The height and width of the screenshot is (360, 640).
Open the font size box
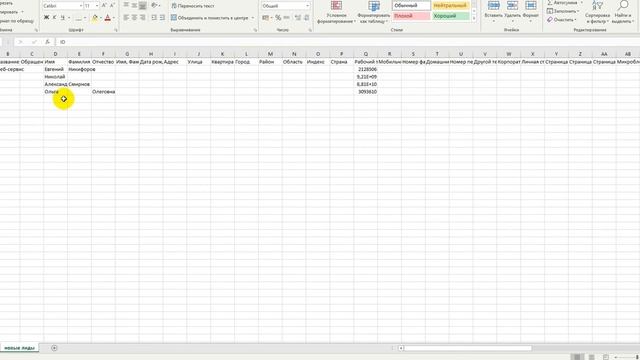tap(91, 6)
